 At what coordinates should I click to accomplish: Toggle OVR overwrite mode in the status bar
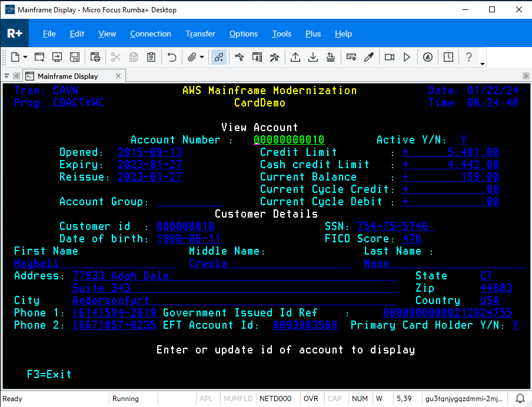click(x=310, y=398)
